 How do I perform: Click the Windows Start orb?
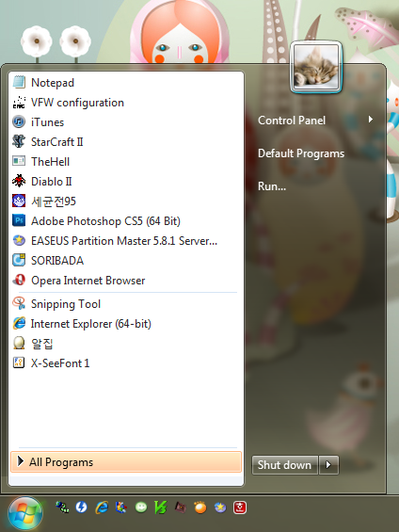[x=24, y=514]
